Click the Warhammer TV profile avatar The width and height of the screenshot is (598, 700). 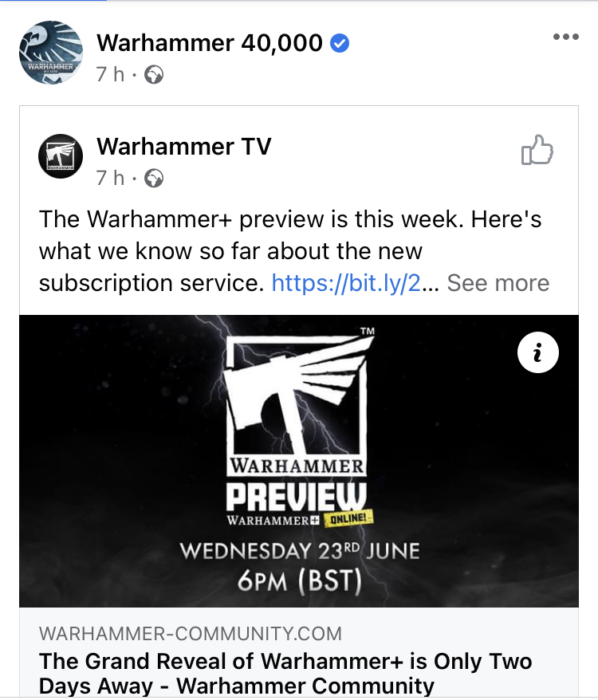tap(61, 156)
